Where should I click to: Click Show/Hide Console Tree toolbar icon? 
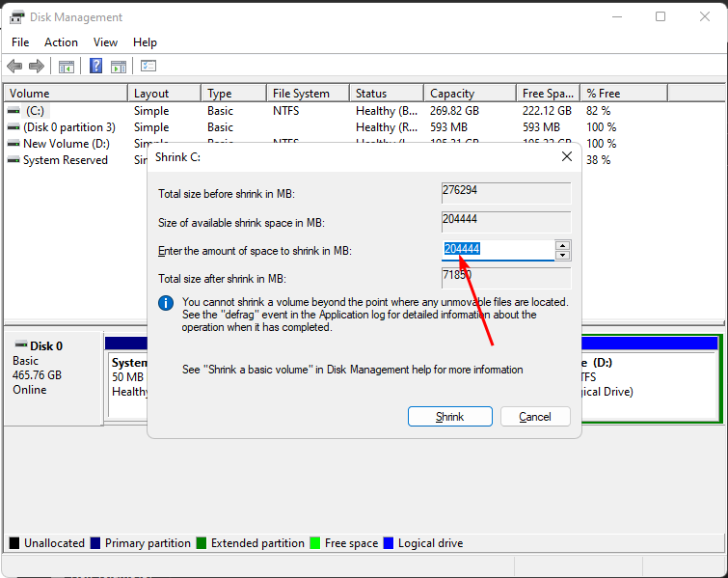[67, 67]
